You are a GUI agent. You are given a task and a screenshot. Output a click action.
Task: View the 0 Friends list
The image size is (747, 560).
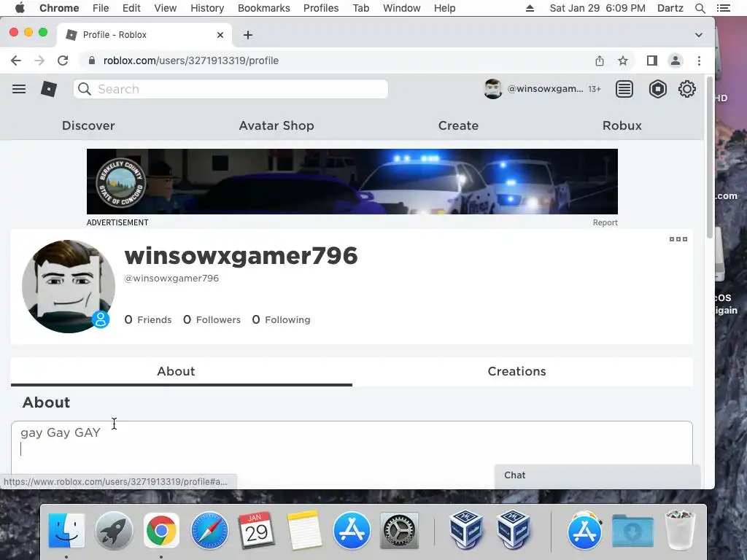point(147,319)
